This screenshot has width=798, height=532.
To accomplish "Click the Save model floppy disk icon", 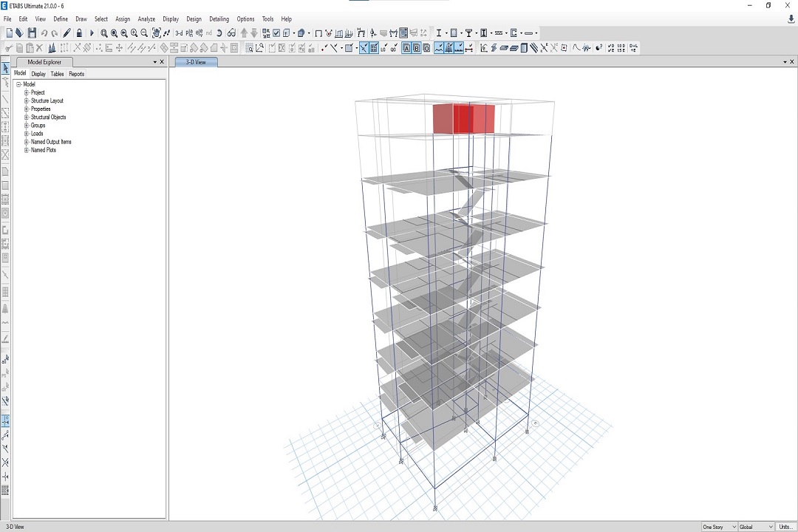I will click(x=32, y=33).
